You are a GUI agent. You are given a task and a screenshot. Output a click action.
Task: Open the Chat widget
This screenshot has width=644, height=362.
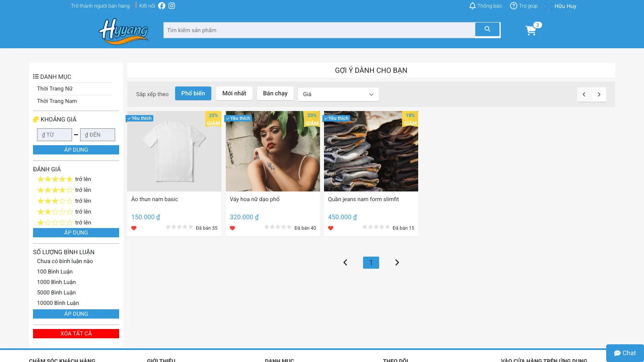click(625, 353)
